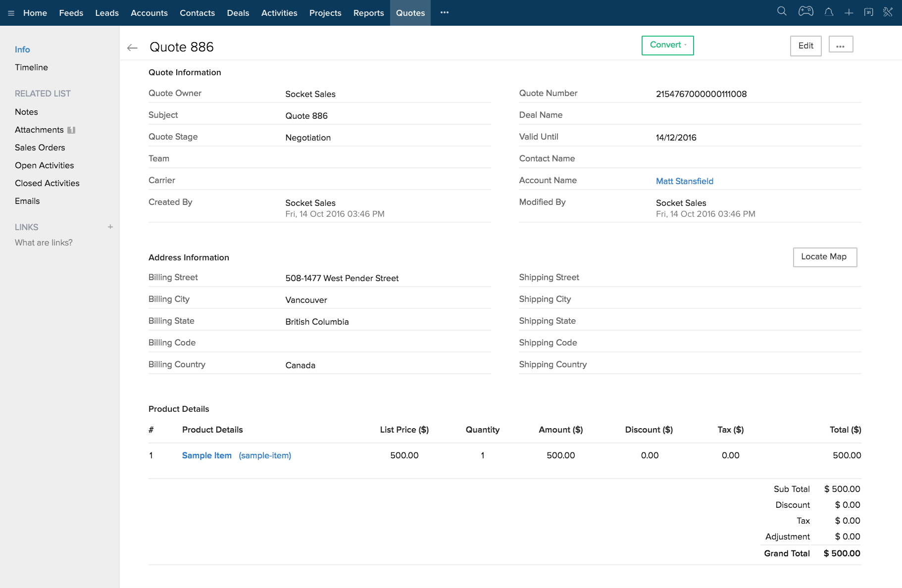
Task: Expand the Convert dropdown button
Action: (667, 45)
